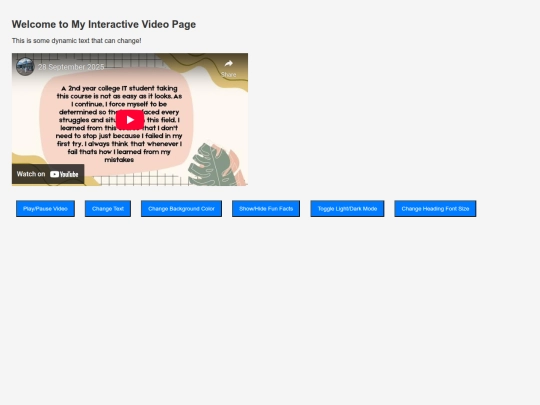
Task: Click Watch on YouTube link
Action: (x=48, y=174)
